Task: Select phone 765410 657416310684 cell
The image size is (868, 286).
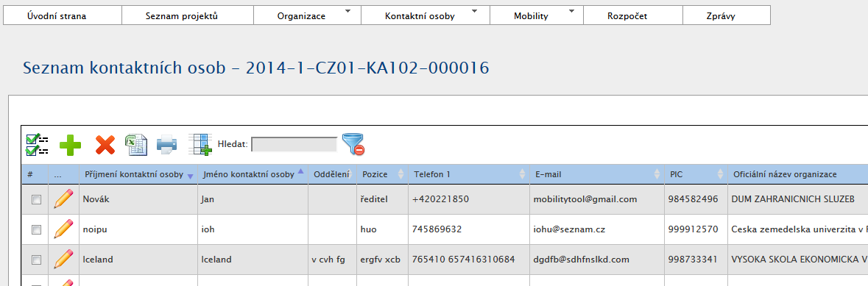Action: click(x=469, y=259)
